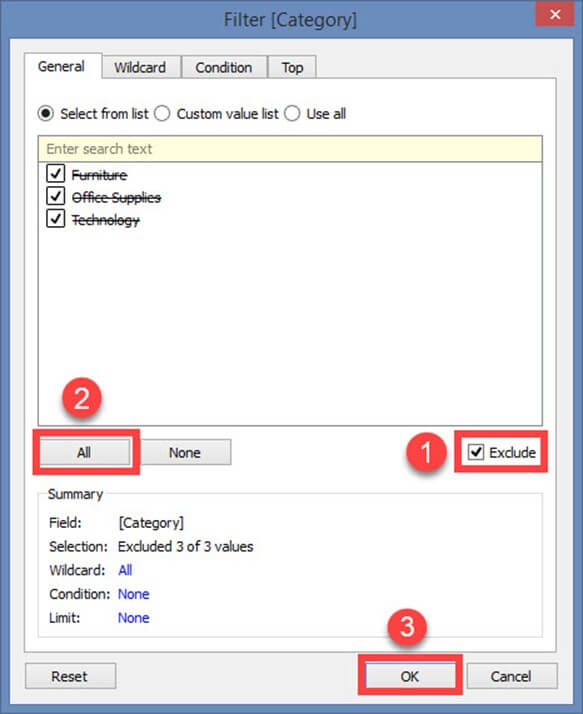583x714 pixels.
Task: Click the All button
Action: coord(84,452)
